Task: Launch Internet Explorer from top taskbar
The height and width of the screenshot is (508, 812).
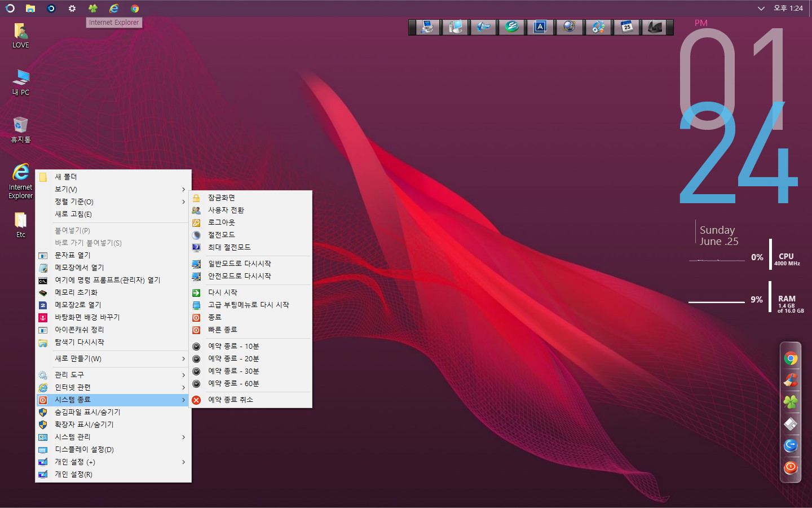Action: [x=114, y=8]
